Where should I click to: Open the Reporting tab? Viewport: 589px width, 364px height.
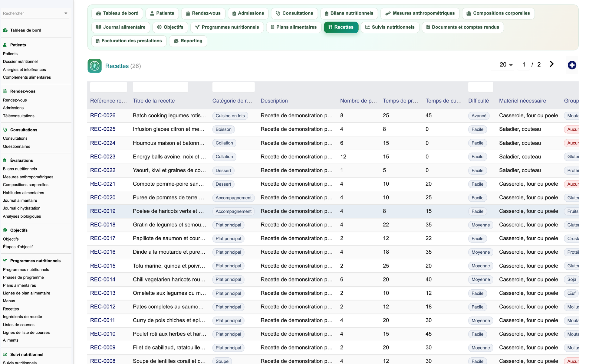pyautogui.click(x=188, y=41)
